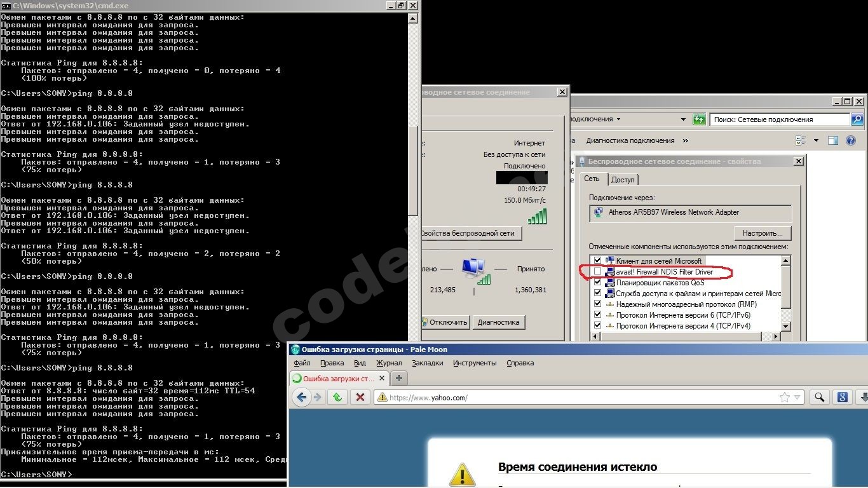The width and height of the screenshot is (868, 488).
Task: Toggle Планировщик пакетов QoS checkbox
Action: (597, 282)
